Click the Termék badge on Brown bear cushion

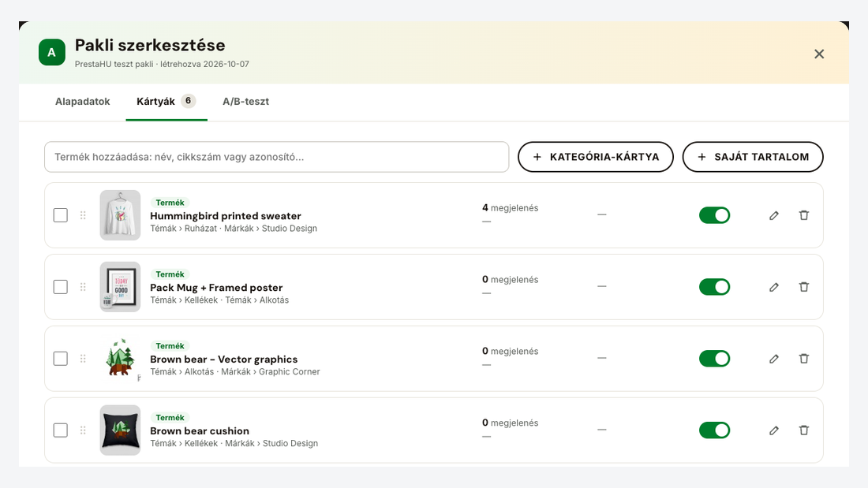coord(170,418)
